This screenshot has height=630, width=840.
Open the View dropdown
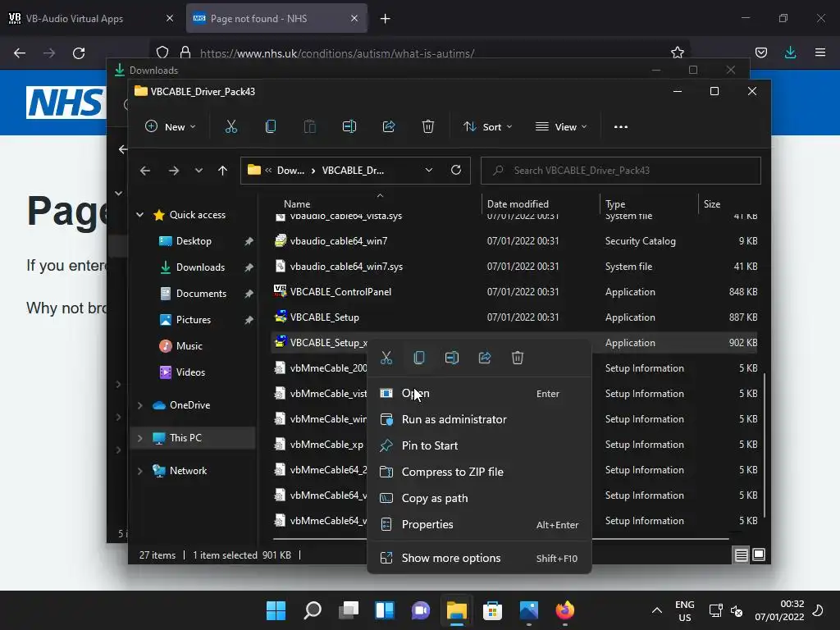tap(561, 127)
